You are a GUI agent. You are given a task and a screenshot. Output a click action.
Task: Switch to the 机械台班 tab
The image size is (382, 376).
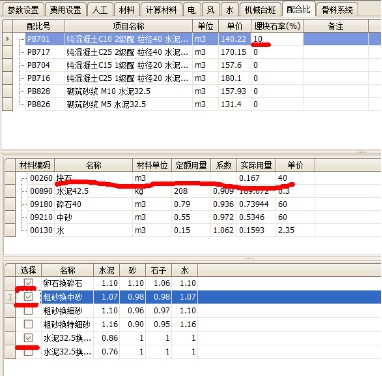pos(260,10)
